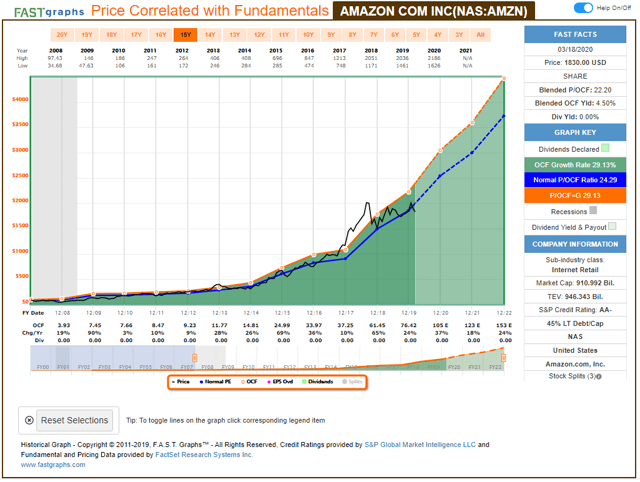
Task: Switch to the 12Y range tab
Action: (259, 35)
